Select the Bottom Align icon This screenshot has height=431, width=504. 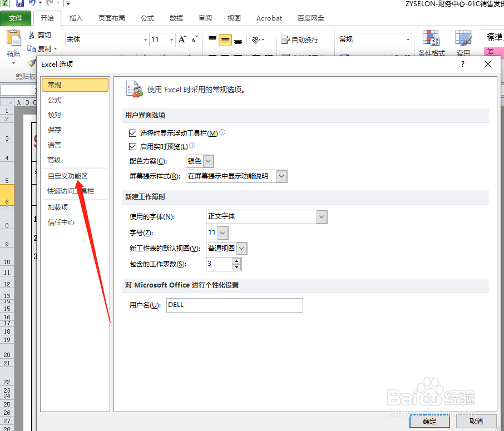click(238, 42)
